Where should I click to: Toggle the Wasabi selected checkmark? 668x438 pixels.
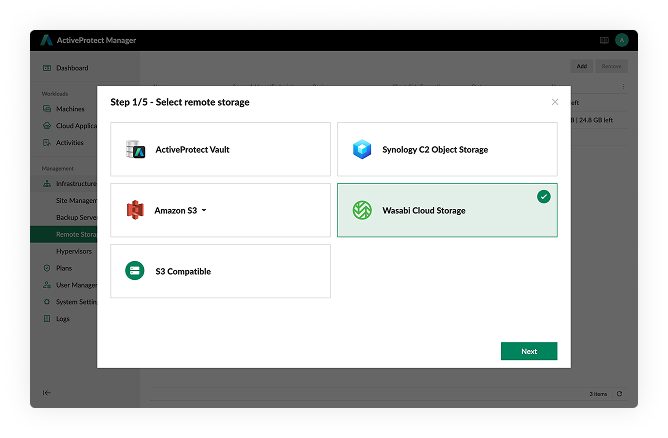point(543,197)
